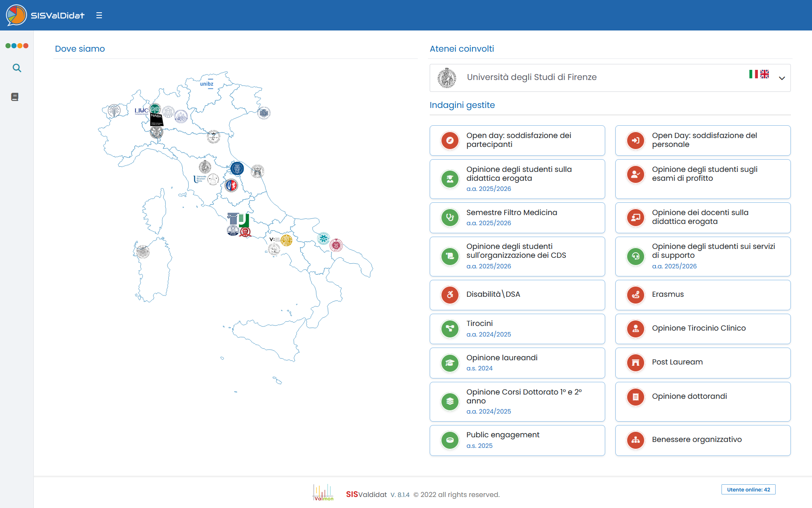Open the book icon in sidebar
Viewport: 812px width, 508px height.
tap(15, 97)
